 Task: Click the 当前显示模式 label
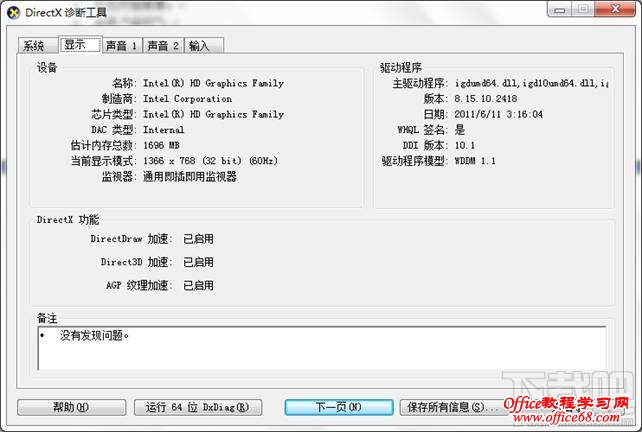tap(104, 161)
